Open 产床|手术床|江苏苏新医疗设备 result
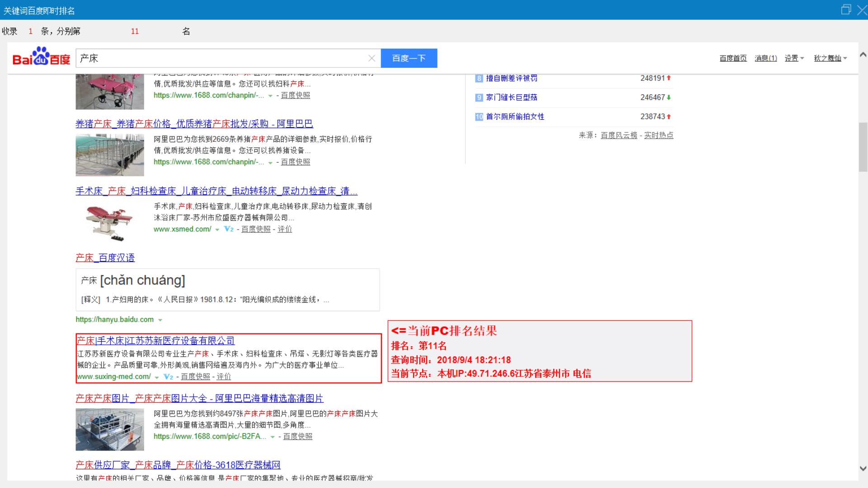The width and height of the screenshot is (868, 488). (x=156, y=341)
